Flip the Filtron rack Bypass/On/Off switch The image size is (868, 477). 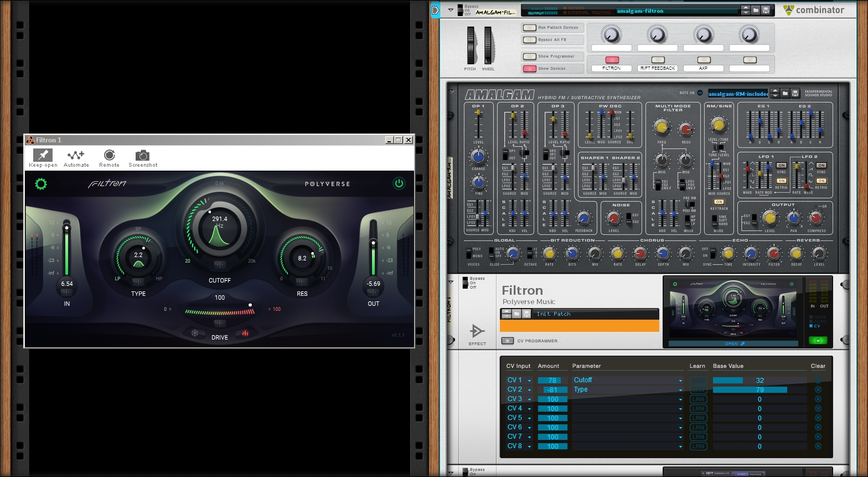[465, 283]
